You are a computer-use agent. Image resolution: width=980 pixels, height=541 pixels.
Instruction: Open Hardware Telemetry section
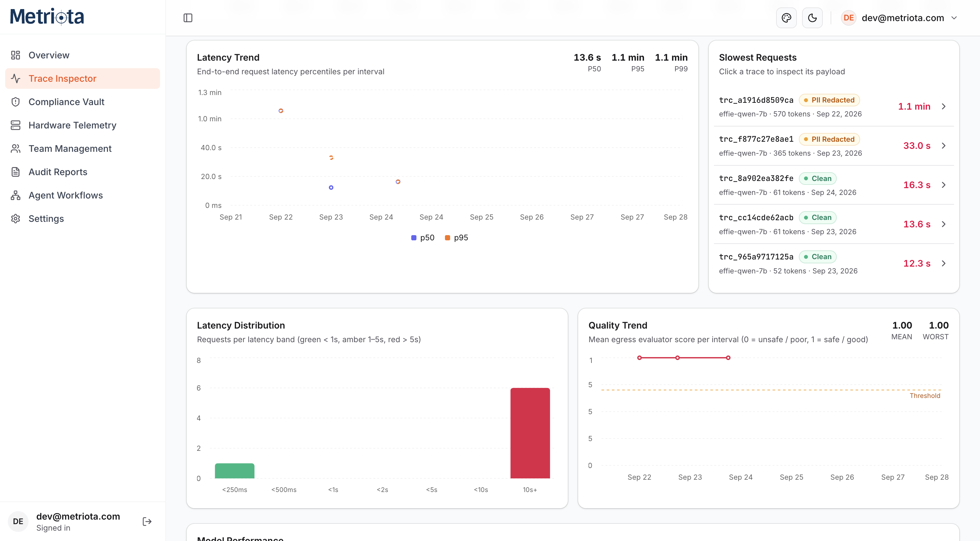pyautogui.click(x=83, y=125)
